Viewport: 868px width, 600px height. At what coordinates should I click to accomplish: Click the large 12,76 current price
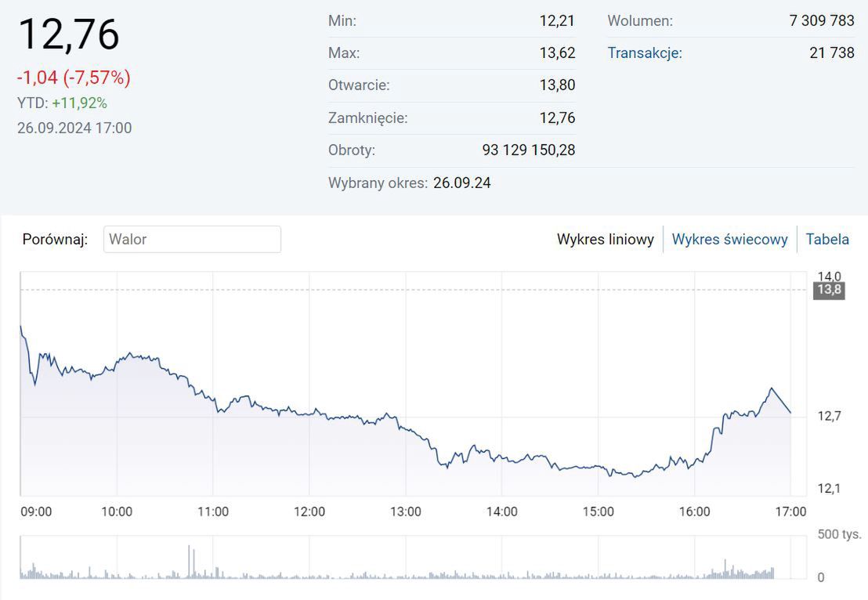pyautogui.click(x=69, y=34)
